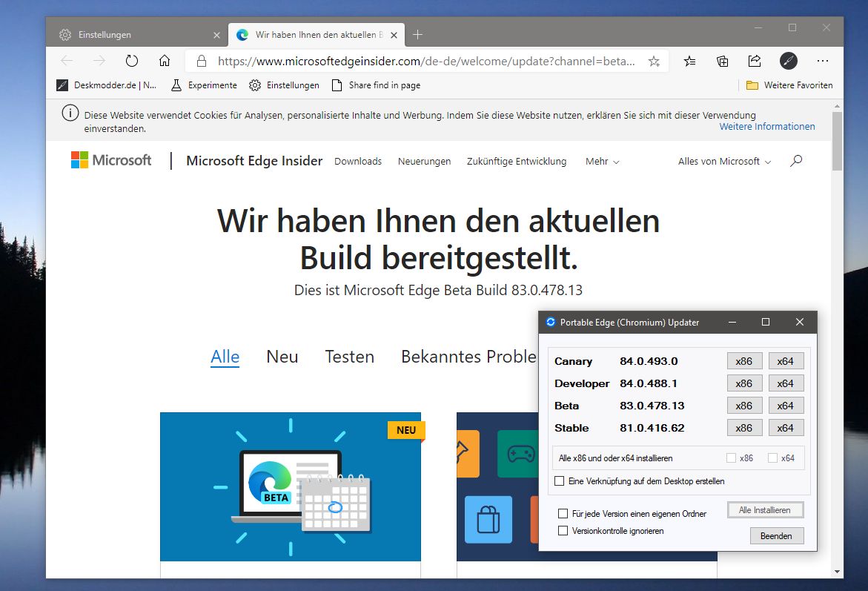Open the Neuerungen nav item
This screenshot has height=591, width=868.
[x=424, y=161]
